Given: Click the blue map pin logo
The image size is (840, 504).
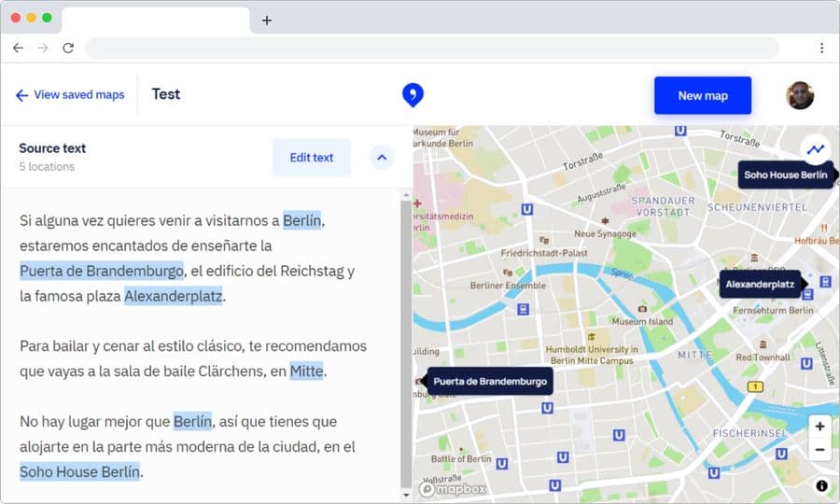Looking at the screenshot, I should point(413,95).
